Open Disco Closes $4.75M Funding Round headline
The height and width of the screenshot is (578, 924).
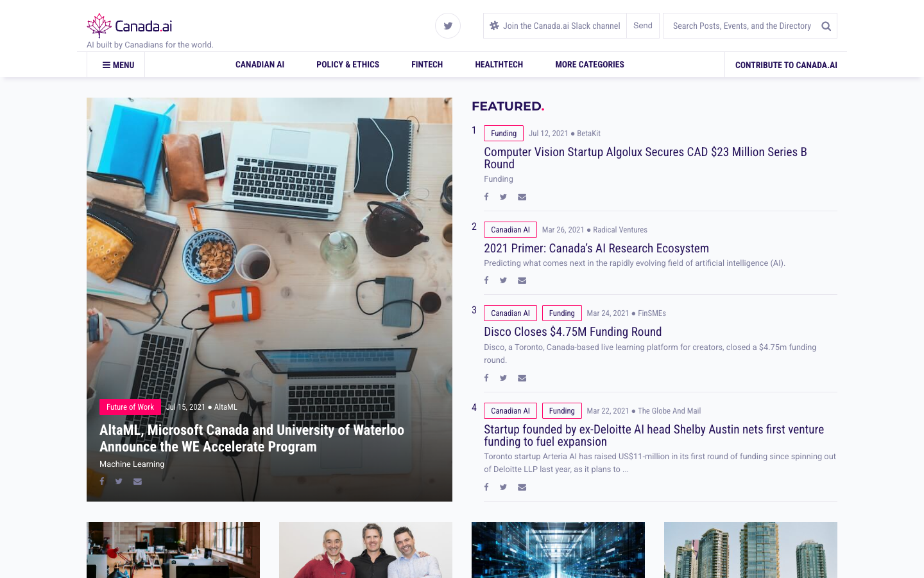pos(572,332)
